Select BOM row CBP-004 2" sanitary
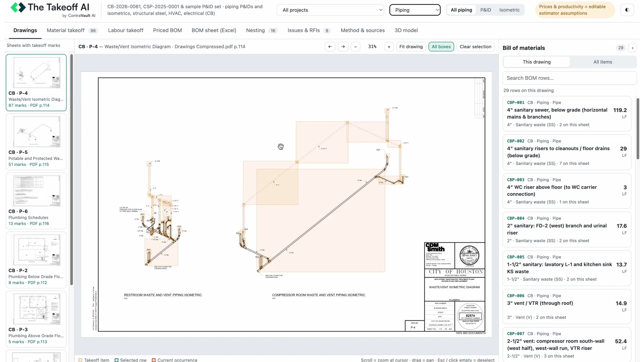644x362 pixels. [567, 230]
